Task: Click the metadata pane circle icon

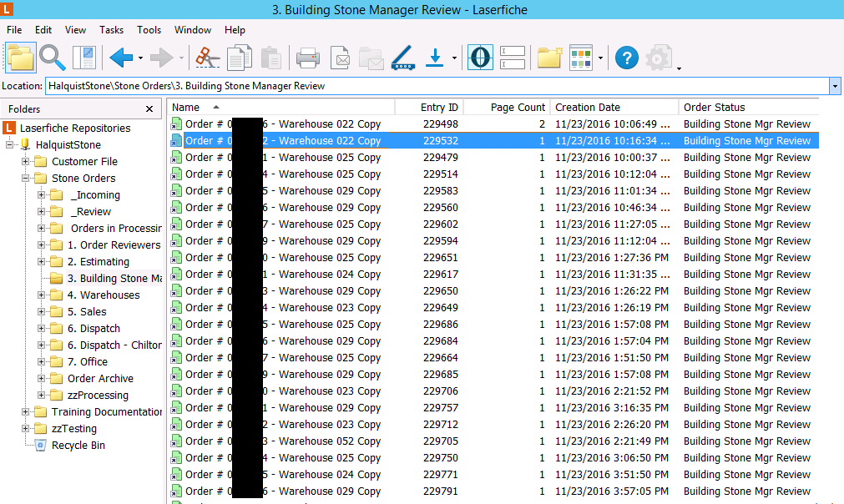Action: (x=480, y=58)
